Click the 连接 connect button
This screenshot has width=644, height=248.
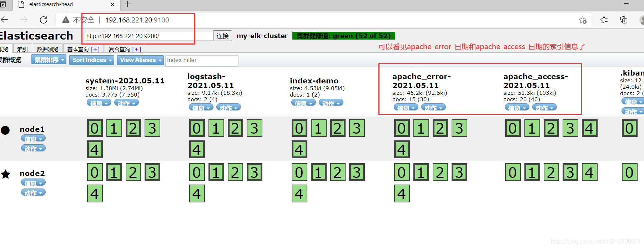coord(222,36)
